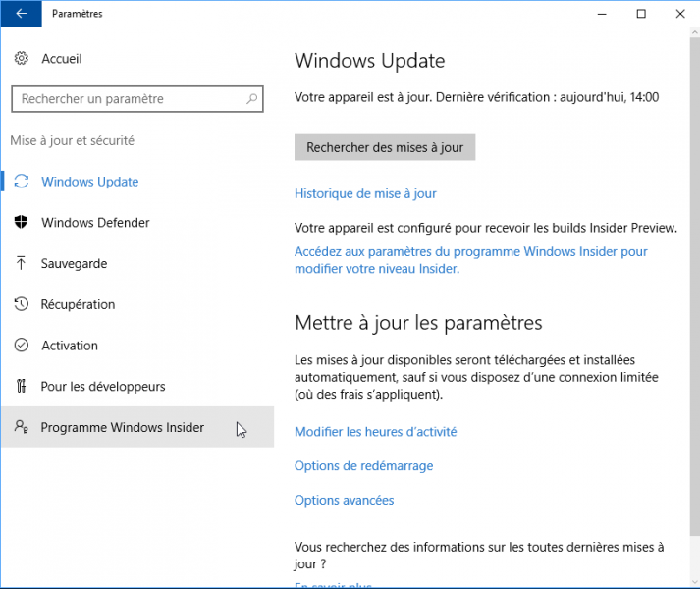Screen dimensions: 700x589
Task: Click the vertical scrollbar thumb
Action: [x=695, y=287]
